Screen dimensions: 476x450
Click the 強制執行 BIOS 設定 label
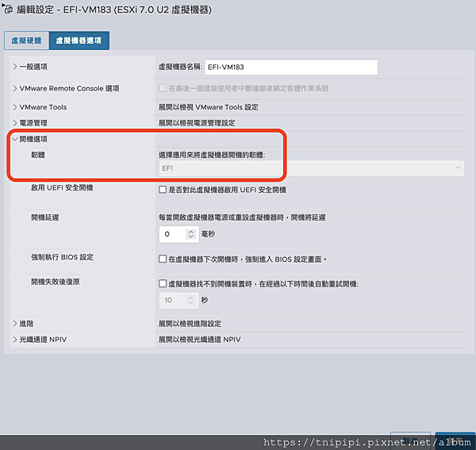coord(62,257)
